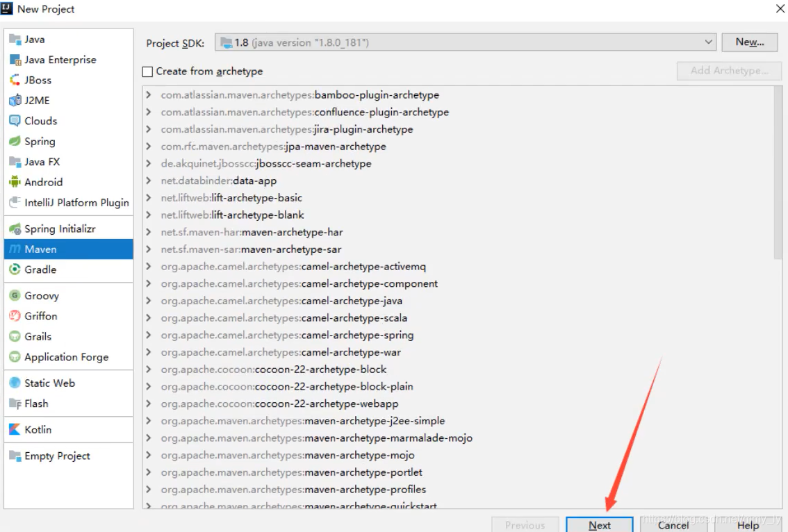
Task: Select maven-archetype-sar row
Action: click(458, 249)
